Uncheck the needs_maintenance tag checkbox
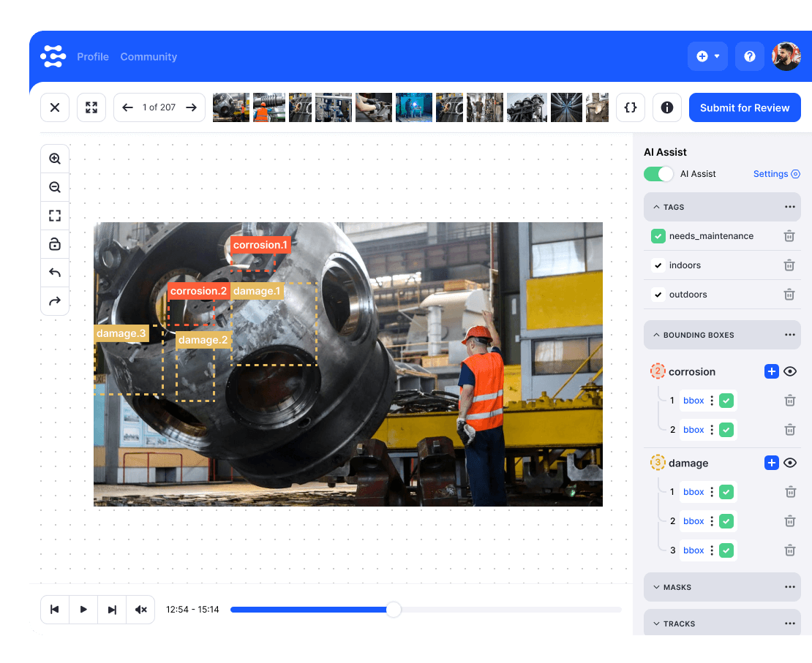The width and height of the screenshot is (812, 663). 658,236
